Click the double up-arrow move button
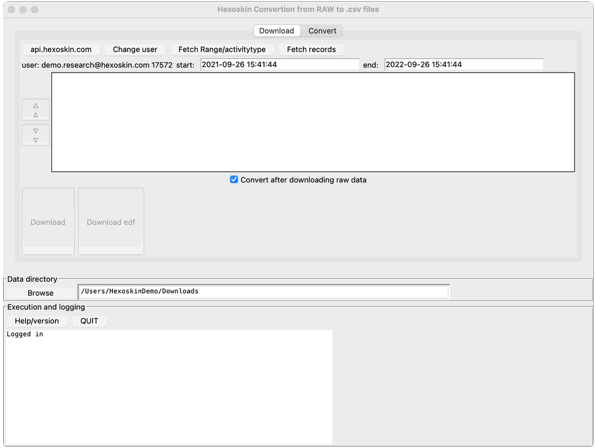 coord(36,110)
